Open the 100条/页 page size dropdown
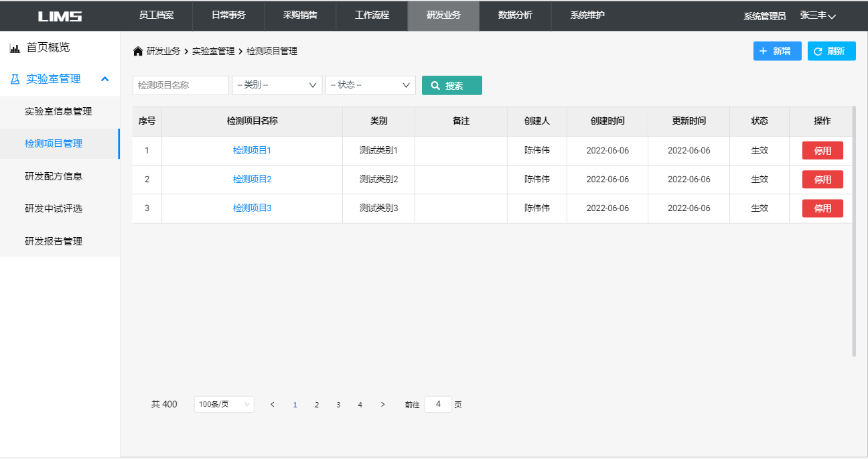 pos(224,405)
